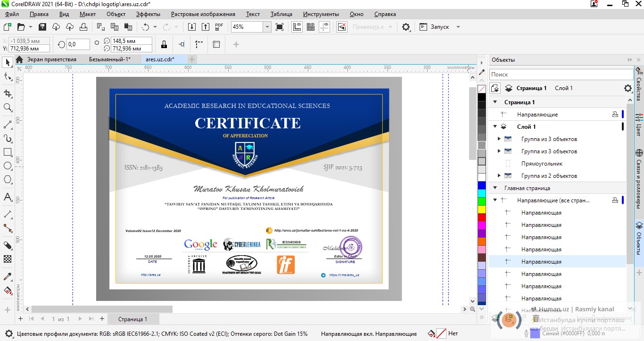Viewport: 644px width, 341px height.
Task: Click the Import icon in the toolbar
Action: 191,27
